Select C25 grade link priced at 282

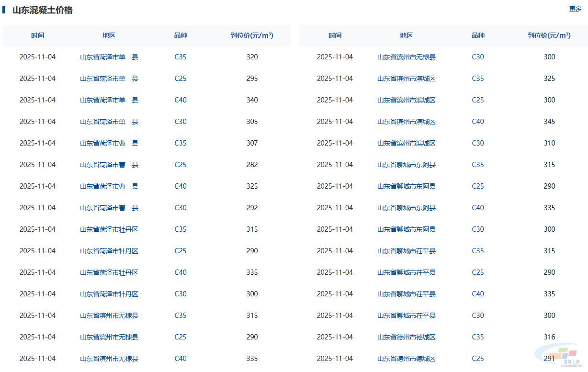(x=181, y=165)
